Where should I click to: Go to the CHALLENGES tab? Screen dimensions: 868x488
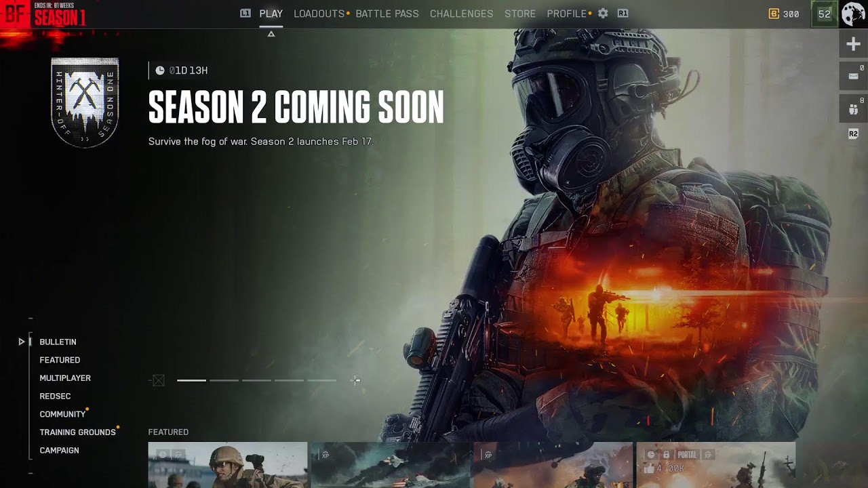point(461,14)
